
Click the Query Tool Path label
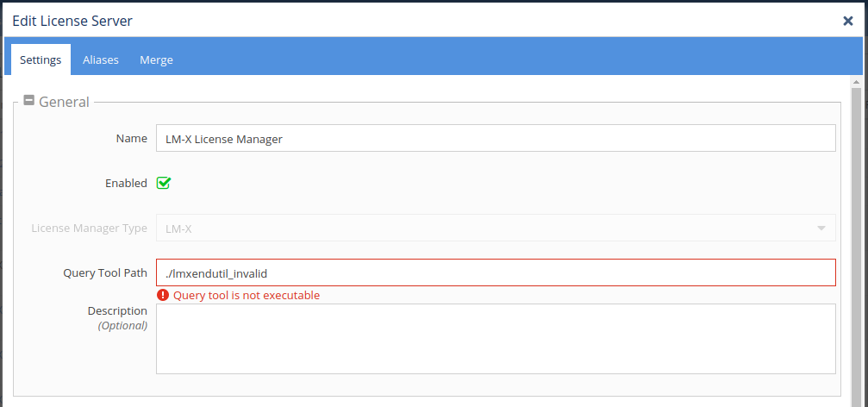[x=105, y=272]
